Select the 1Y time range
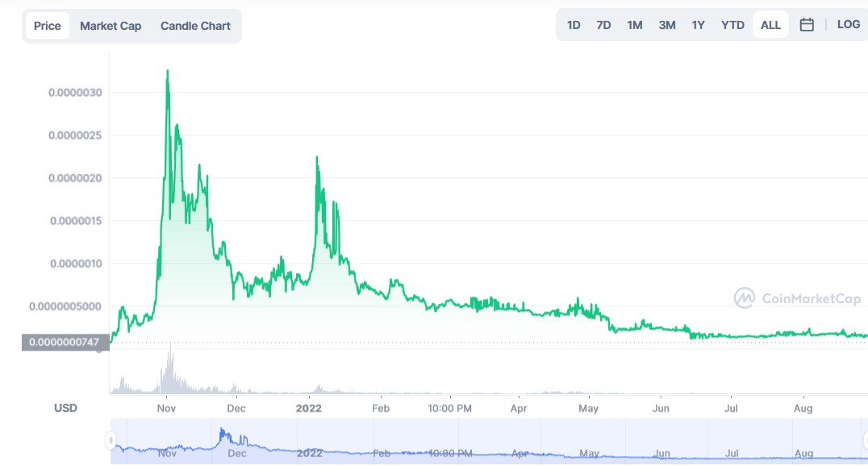 (x=698, y=24)
